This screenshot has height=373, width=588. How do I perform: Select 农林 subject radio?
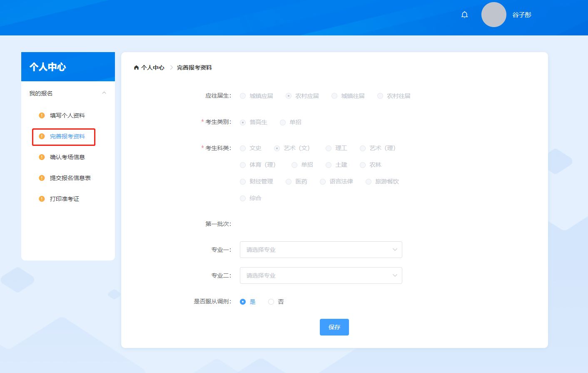pyautogui.click(x=371, y=165)
